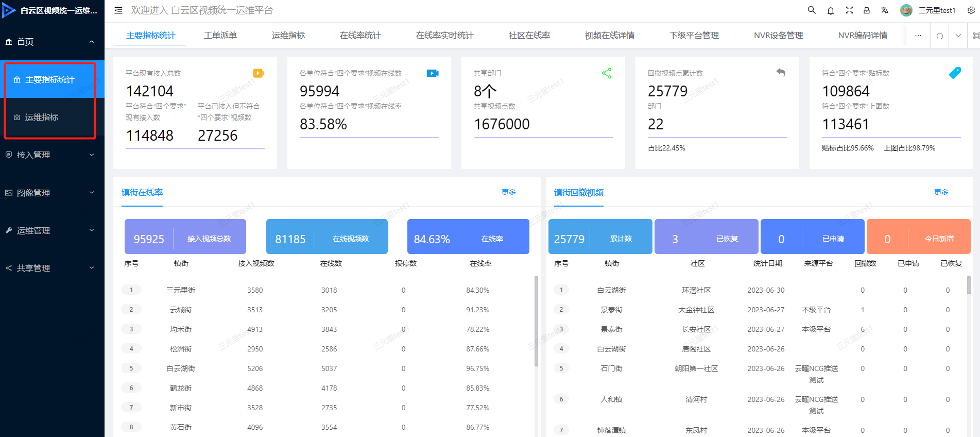Click the 84.63% 在线率 tile

coord(468,237)
